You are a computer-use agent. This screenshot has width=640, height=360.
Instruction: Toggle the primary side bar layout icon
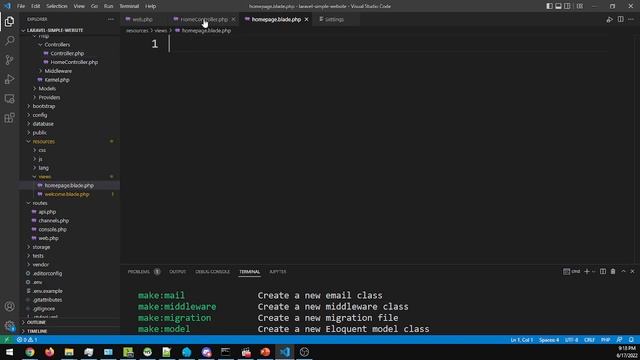pos(549,6)
